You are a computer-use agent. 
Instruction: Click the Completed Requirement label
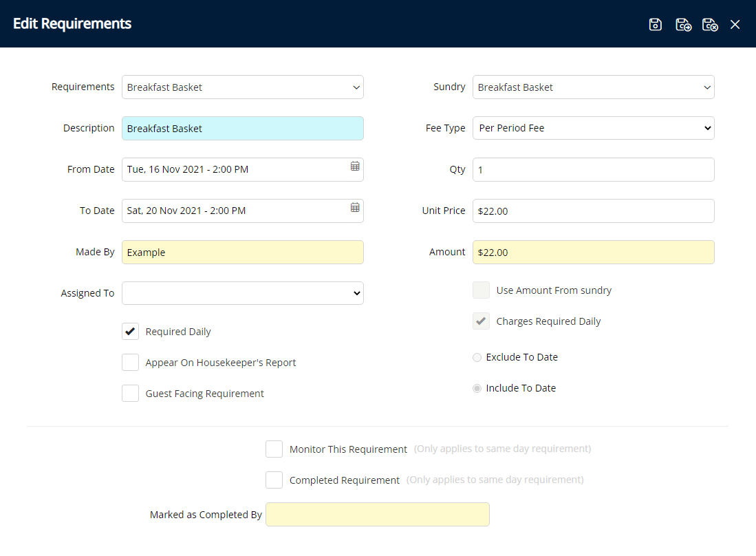(344, 480)
